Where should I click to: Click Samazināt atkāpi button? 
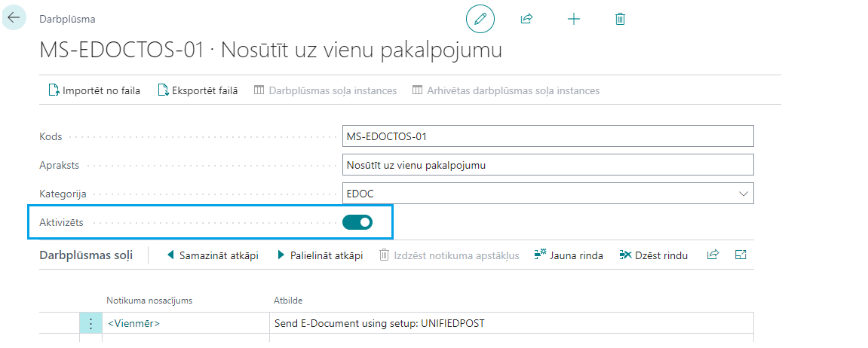[212, 255]
